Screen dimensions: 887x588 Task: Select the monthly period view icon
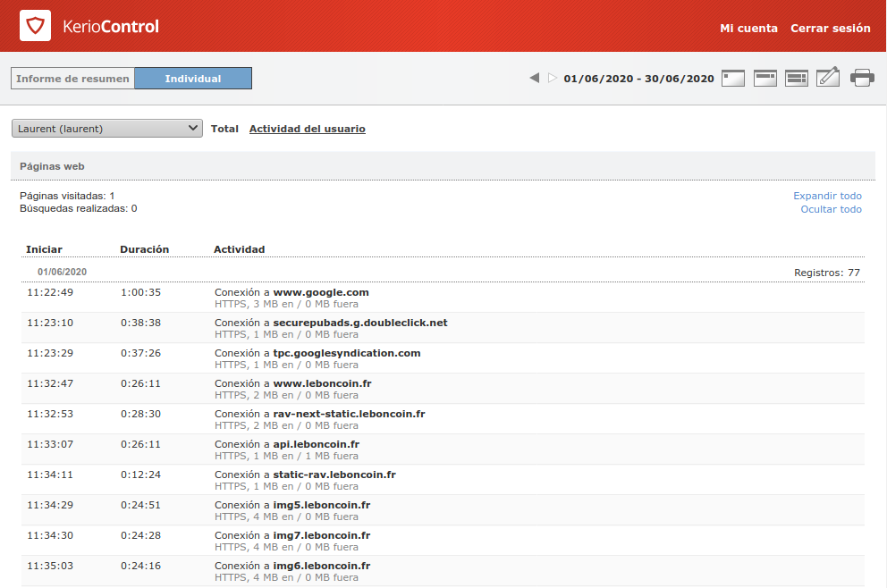click(797, 78)
